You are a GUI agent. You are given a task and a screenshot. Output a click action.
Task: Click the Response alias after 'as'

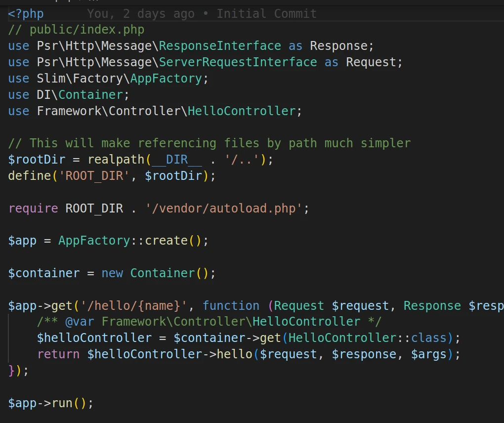click(338, 46)
